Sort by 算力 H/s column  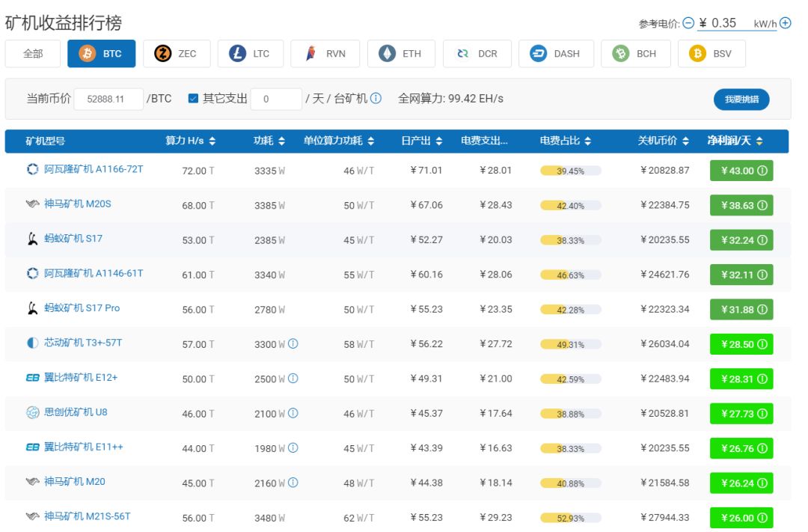(x=190, y=141)
